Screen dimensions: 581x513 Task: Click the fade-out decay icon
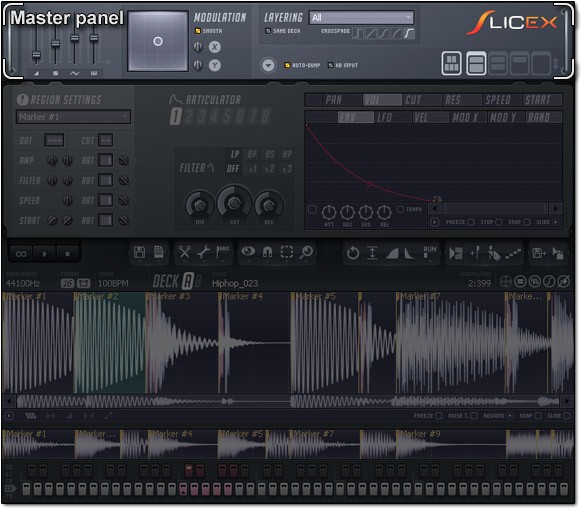click(x=409, y=254)
